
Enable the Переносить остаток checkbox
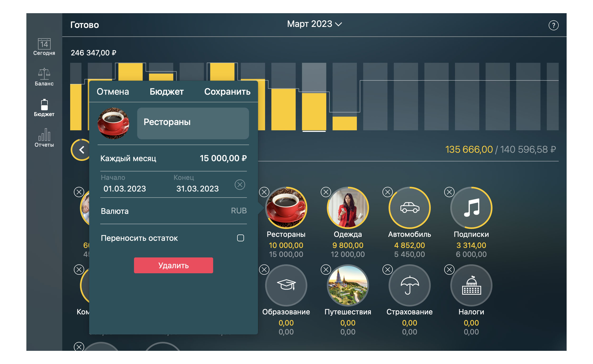tap(240, 238)
